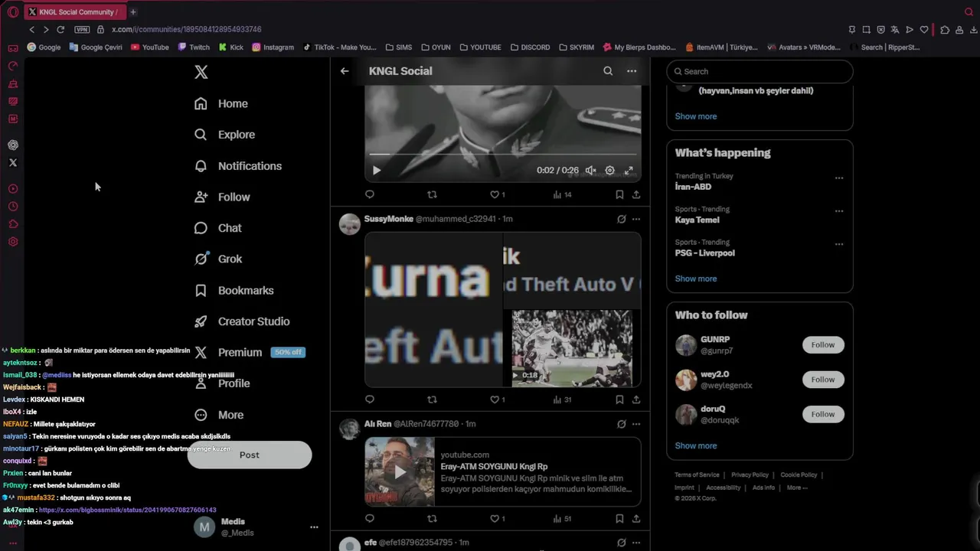Click the Grok icon on SussyMonke post
Screen dimensions: 980x551
click(x=622, y=219)
